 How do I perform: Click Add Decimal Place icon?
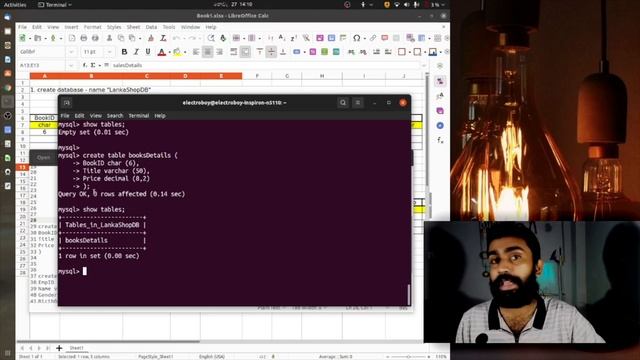coord(351,52)
